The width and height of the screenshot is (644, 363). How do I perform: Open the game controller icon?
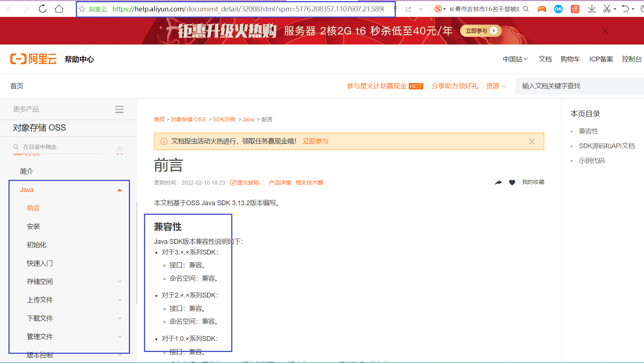(x=542, y=9)
